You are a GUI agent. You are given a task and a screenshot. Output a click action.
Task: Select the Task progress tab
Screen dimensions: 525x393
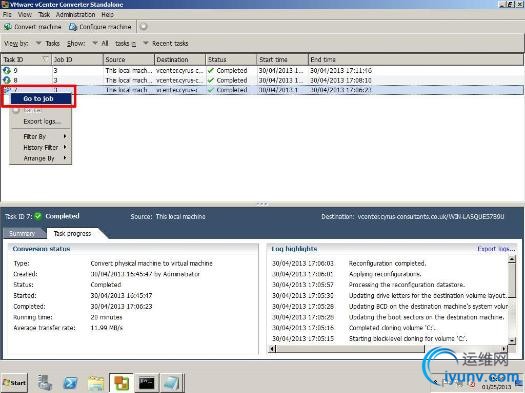(x=72, y=233)
